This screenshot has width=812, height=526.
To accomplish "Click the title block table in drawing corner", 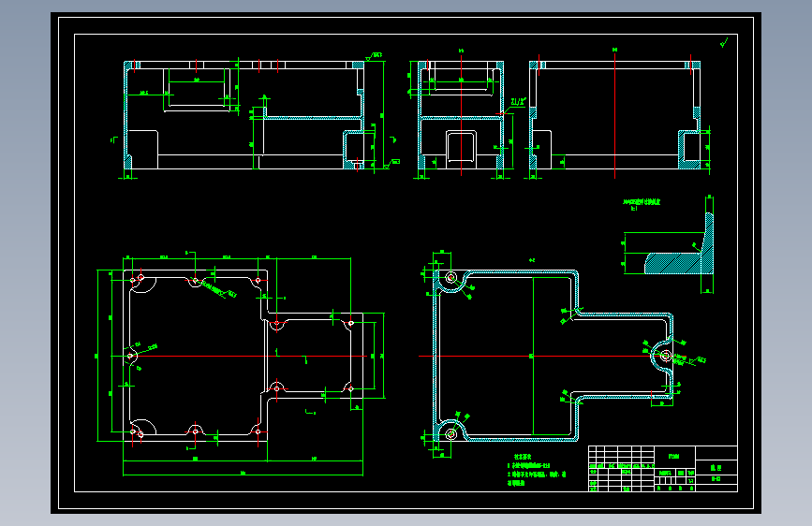I will (x=663, y=469).
